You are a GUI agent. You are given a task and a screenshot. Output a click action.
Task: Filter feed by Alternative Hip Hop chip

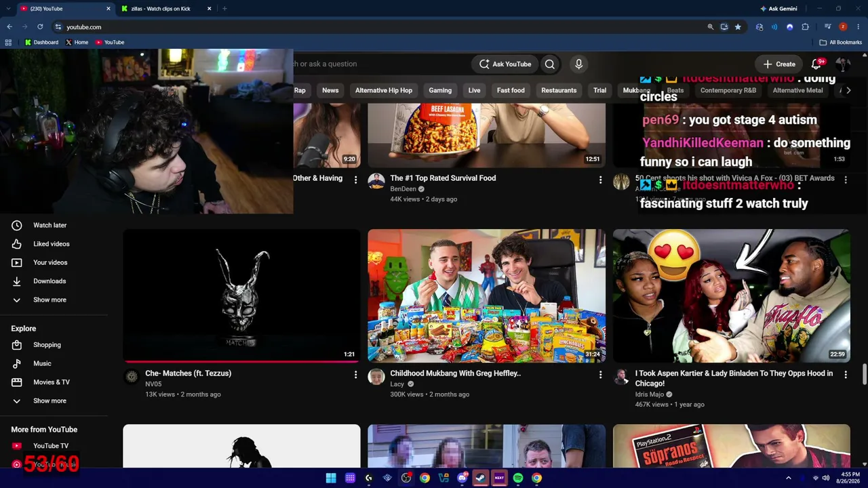(x=384, y=90)
